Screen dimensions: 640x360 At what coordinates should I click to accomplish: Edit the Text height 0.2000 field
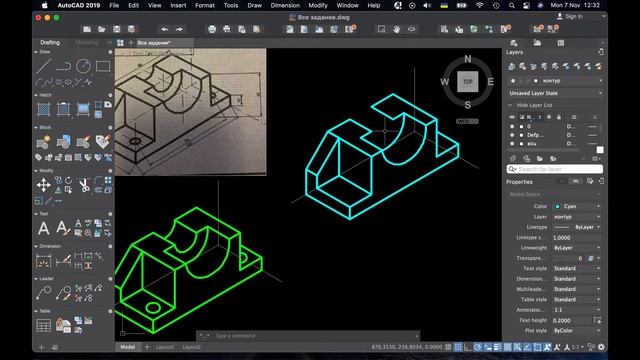[x=573, y=320]
